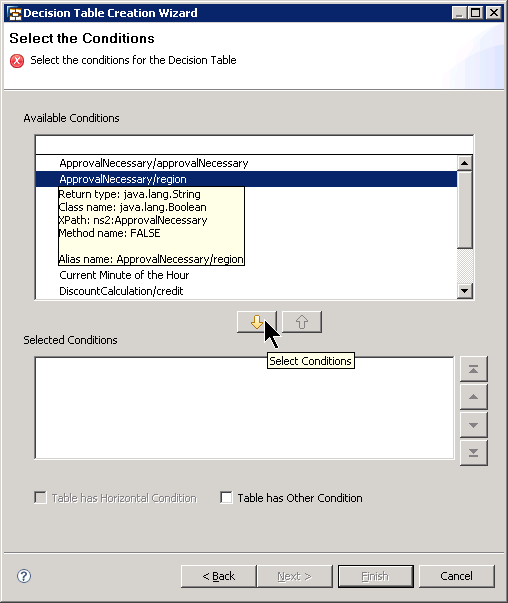Enable Table has Other Condition checkbox
508x603 pixels.
226,498
